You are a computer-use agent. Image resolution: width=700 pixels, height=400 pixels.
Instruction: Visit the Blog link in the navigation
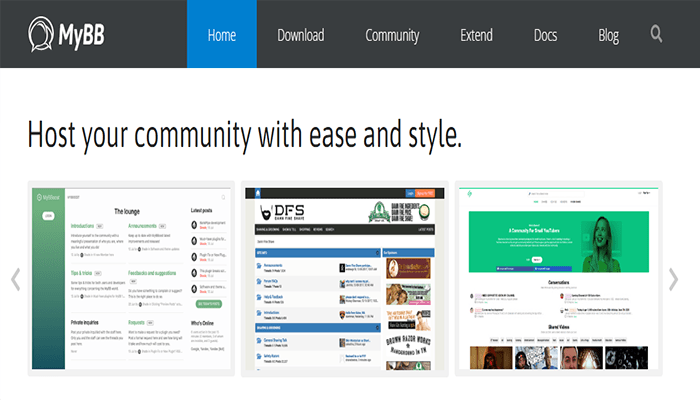608,35
